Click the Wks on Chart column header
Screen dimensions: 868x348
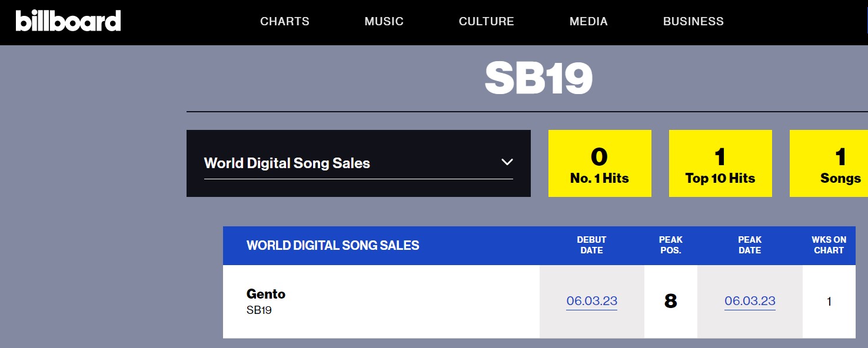pyautogui.click(x=829, y=245)
